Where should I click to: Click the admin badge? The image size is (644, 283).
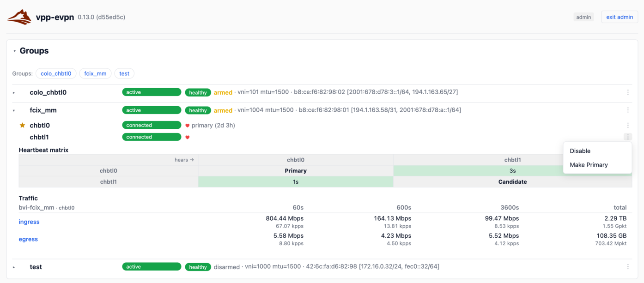click(x=583, y=17)
